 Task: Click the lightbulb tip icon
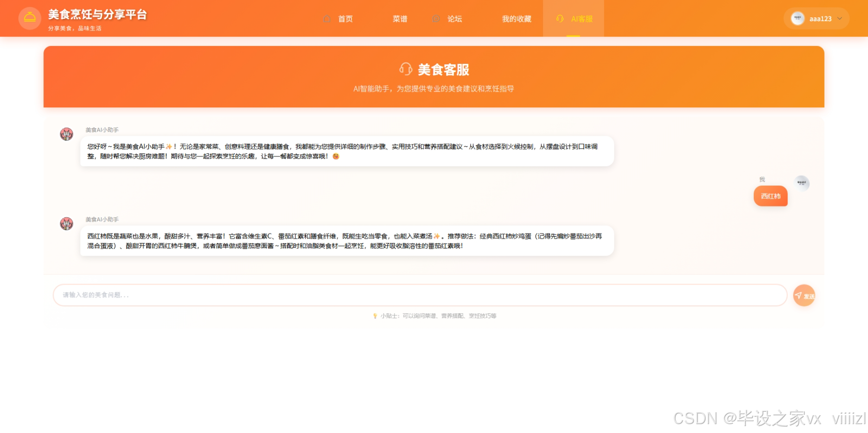coord(375,316)
